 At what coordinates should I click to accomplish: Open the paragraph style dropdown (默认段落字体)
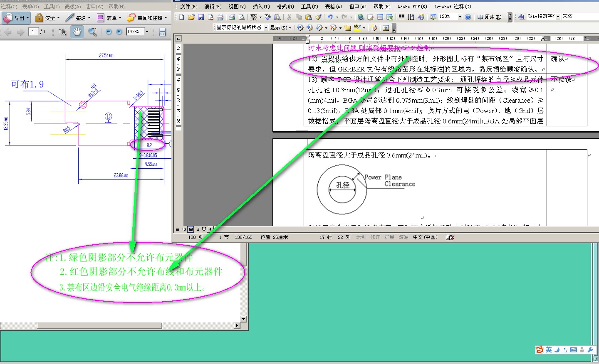point(558,17)
